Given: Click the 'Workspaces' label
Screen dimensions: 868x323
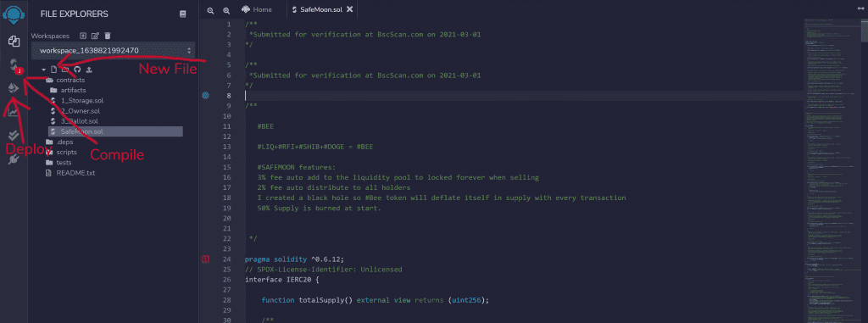Looking at the screenshot, I should click(50, 36).
